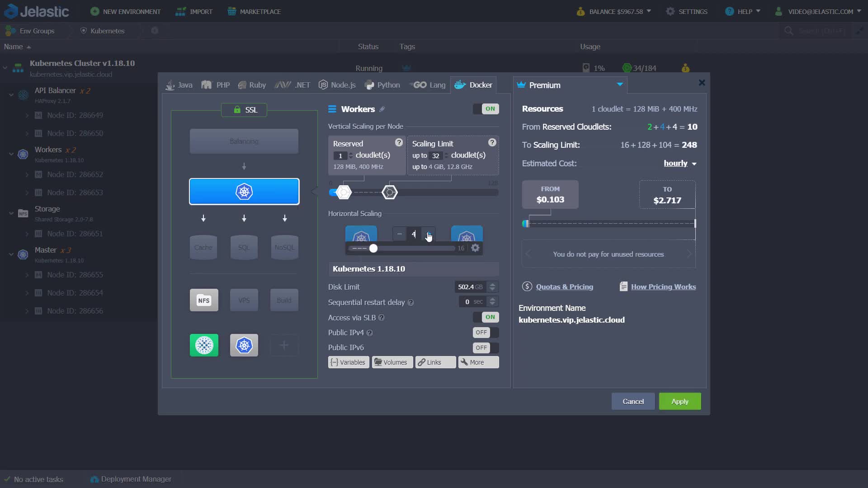
Task: Select the NFS storage block
Action: click(204, 300)
